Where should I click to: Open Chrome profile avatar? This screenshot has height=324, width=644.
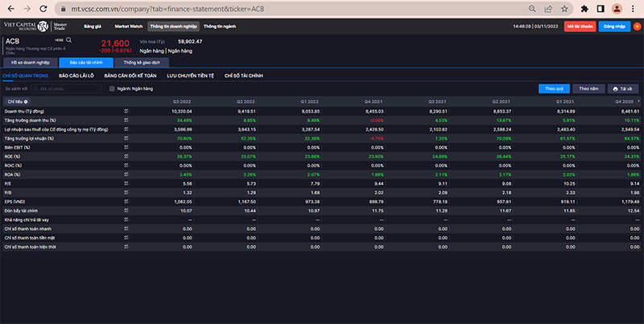tap(617, 9)
